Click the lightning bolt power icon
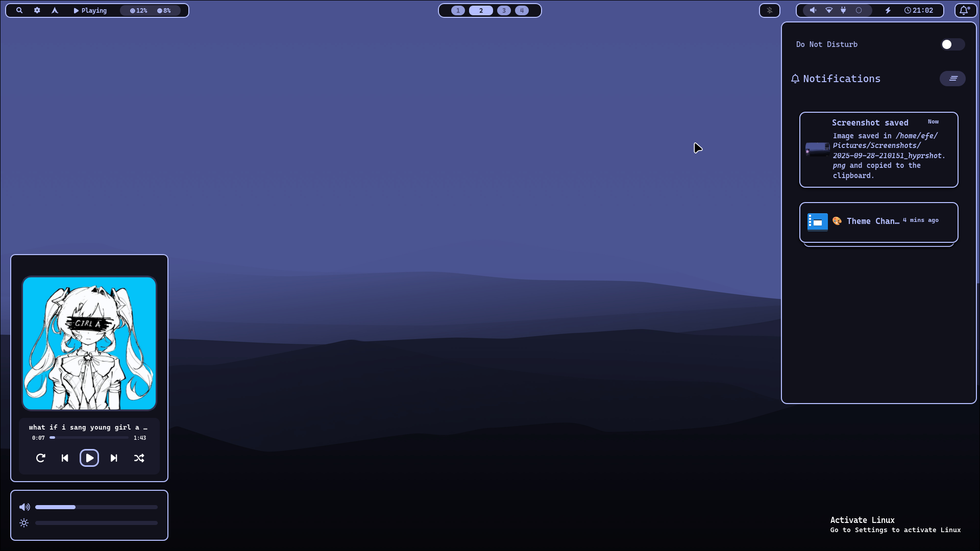The image size is (980, 551). point(888,10)
